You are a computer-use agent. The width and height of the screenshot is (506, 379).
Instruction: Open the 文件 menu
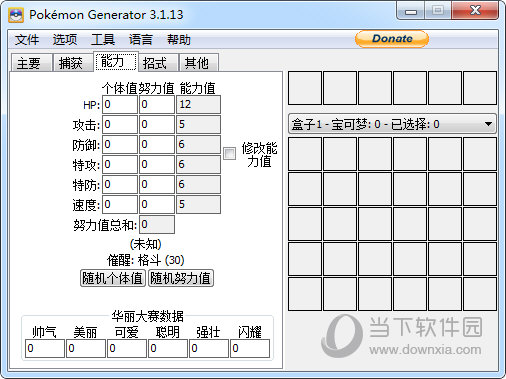(27, 40)
